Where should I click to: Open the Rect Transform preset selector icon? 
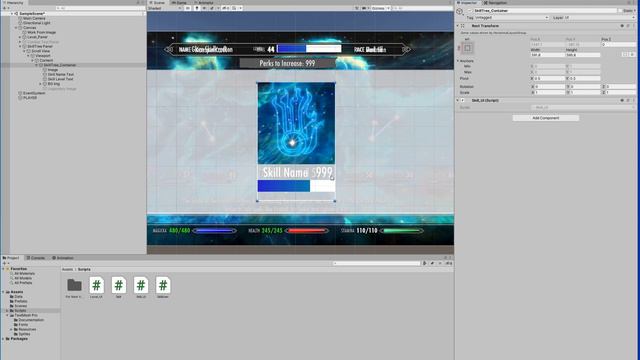628,26
